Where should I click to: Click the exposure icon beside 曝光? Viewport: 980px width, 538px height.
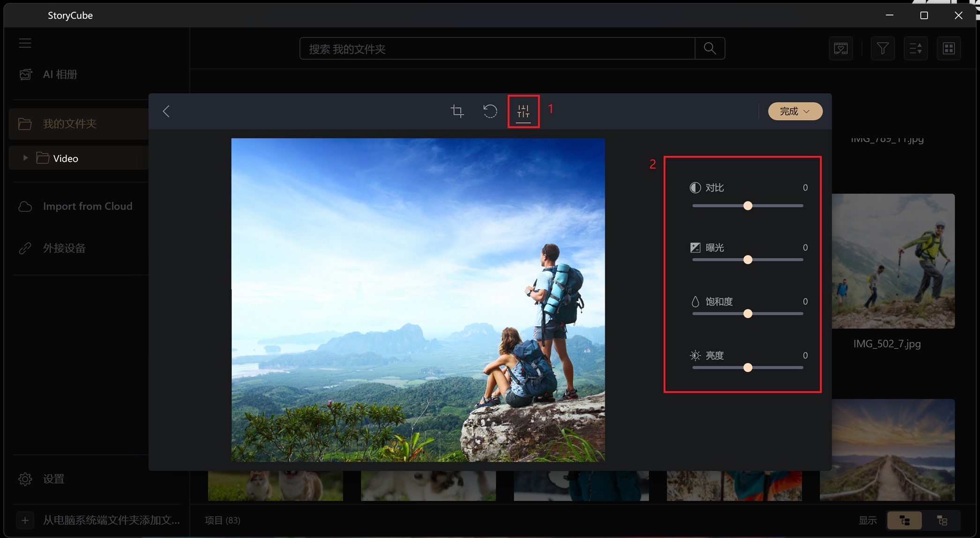coord(695,247)
